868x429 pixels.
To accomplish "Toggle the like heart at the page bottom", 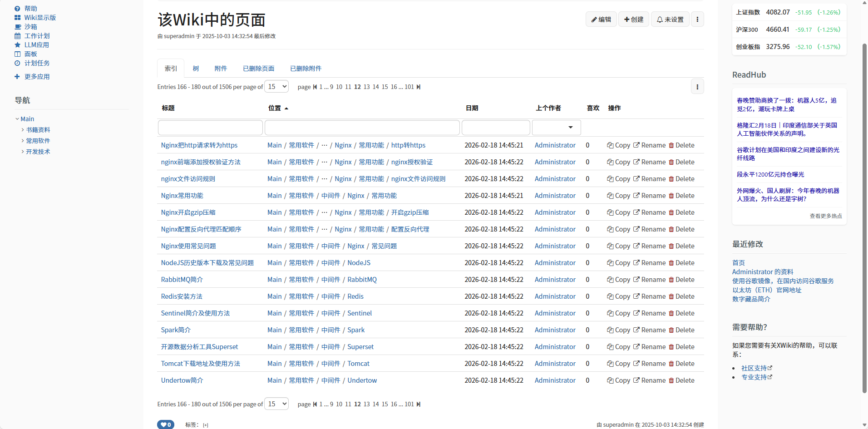I will tap(165, 424).
